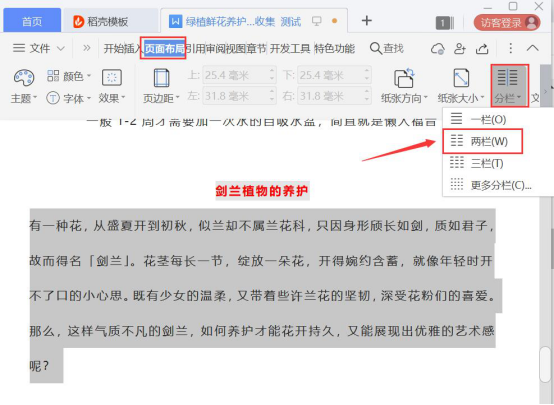Expand the 字体 font dropdown
The height and width of the screenshot is (405, 554).
pyautogui.click(x=69, y=98)
